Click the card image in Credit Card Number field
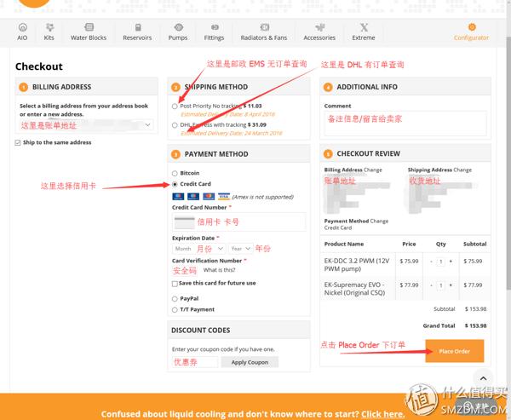The height and width of the screenshot is (420, 511). (185, 222)
